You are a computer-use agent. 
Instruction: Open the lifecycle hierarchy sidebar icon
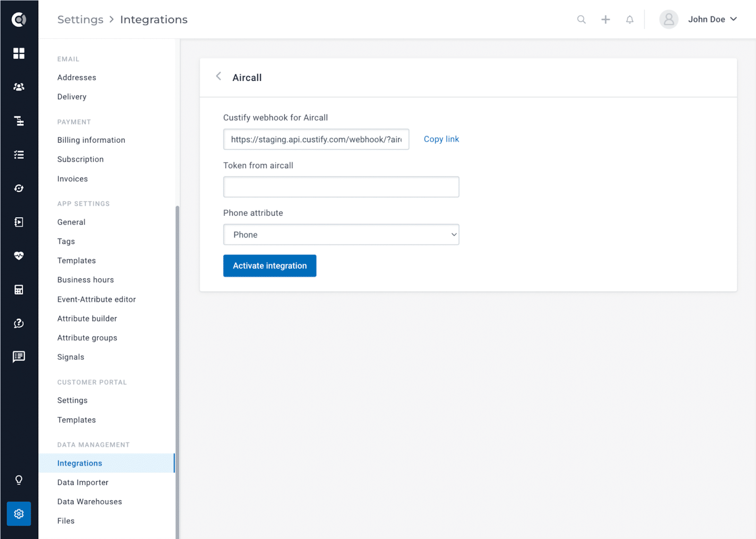tap(19, 120)
